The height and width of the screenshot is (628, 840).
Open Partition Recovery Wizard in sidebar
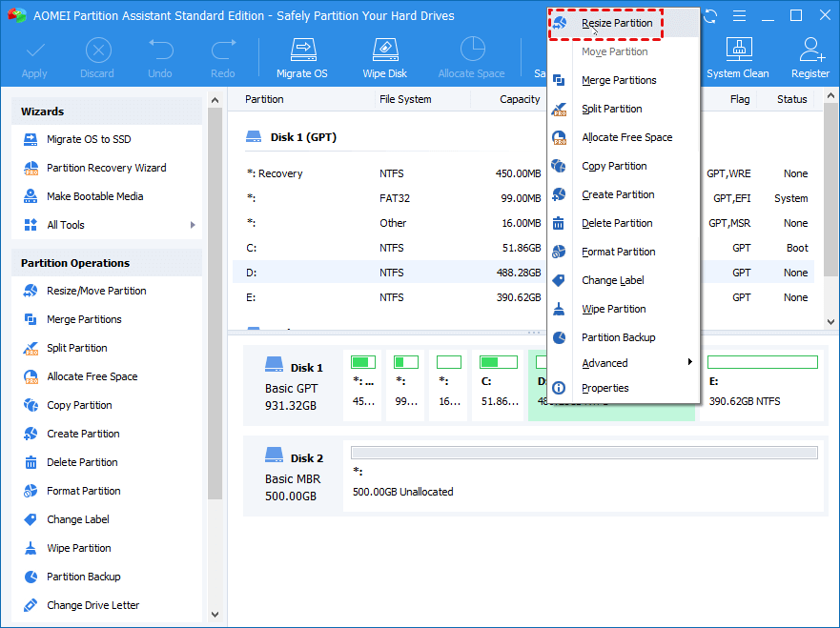point(106,168)
